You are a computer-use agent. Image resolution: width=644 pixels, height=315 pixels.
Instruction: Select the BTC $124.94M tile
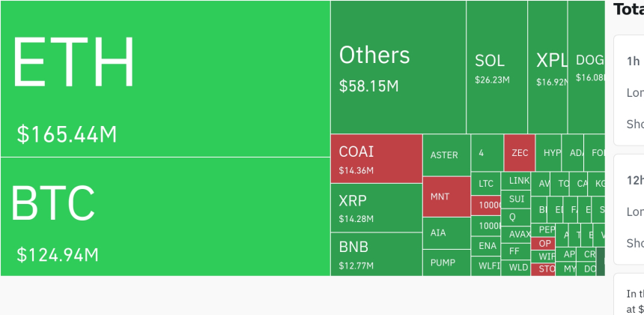point(165,216)
